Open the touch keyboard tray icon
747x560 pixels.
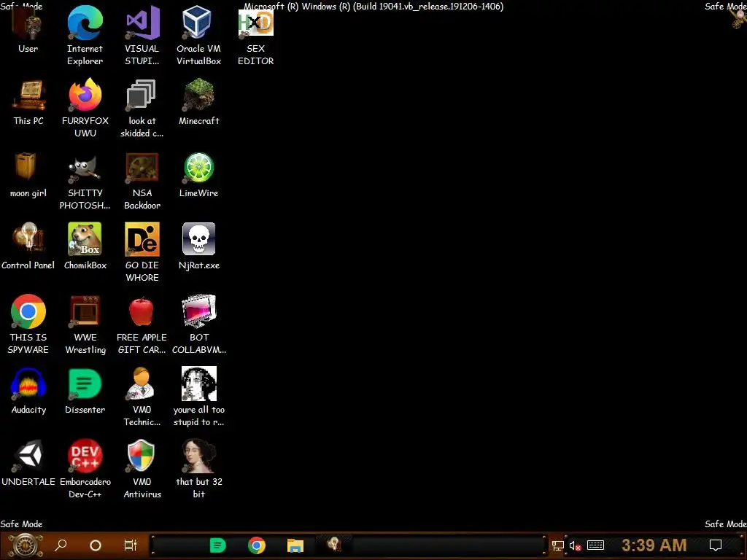(595, 545)
